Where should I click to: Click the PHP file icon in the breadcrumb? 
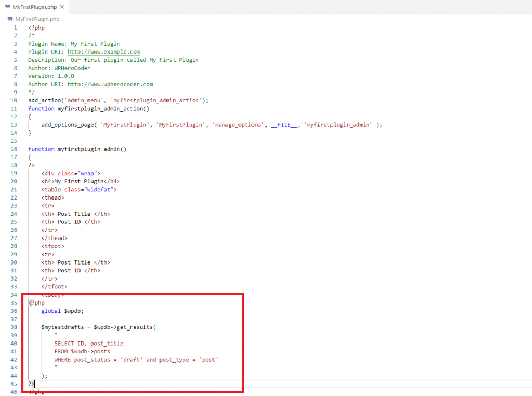tap(10, 19)
